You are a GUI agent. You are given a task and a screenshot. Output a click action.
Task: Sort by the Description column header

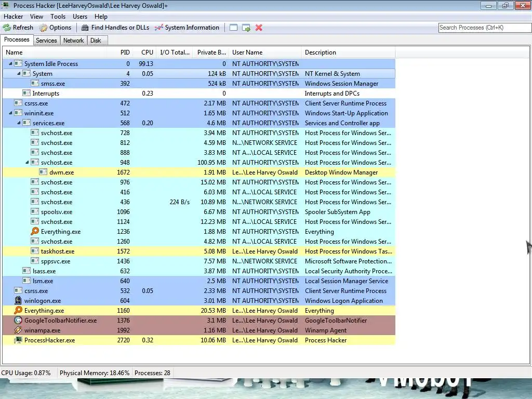click(349, 52)
